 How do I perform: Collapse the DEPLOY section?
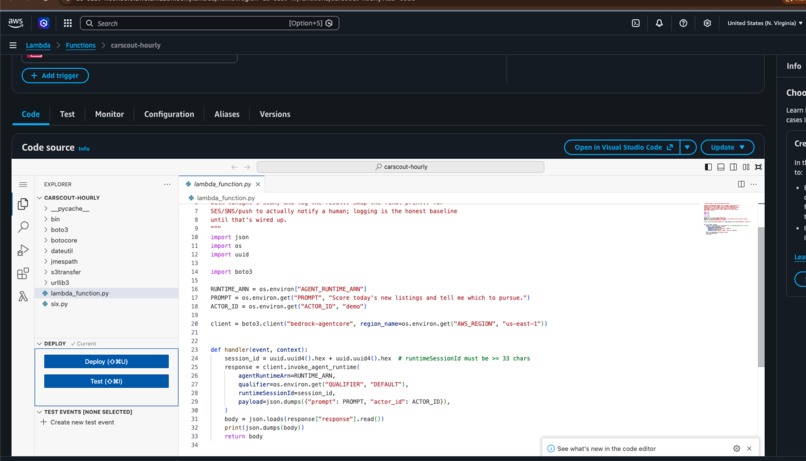tap(40, 343)
